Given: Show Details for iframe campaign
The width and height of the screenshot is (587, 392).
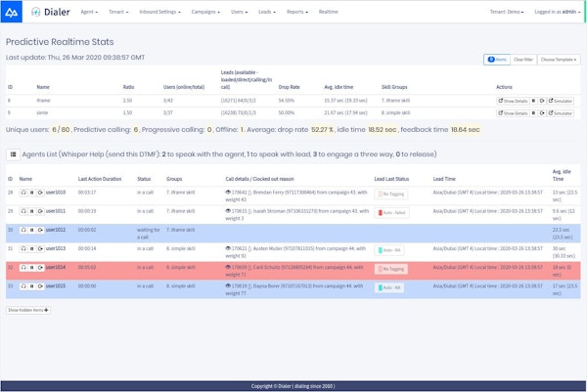Looking at the screenshot, I should pos(513,101).
